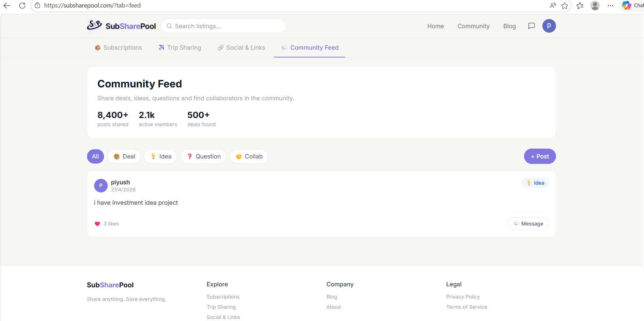Message piyush about the post
The width and height of the screenshot is (644, 321).
pyautogui.click(x=528, y=224)
